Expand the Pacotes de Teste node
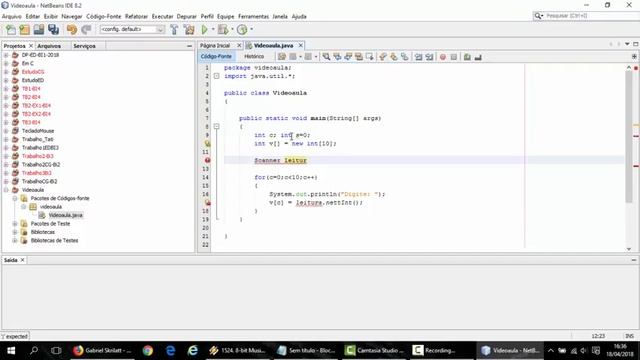The width and height of the screenshot is (640, 360). tap(15, 224)
